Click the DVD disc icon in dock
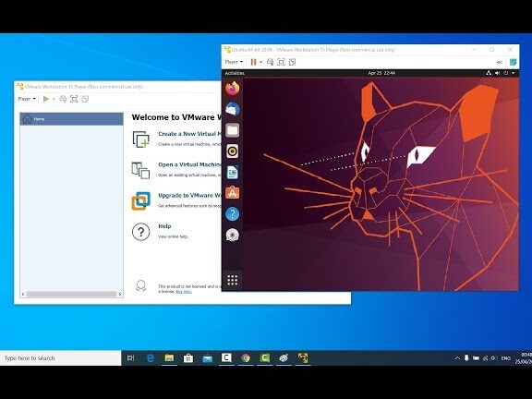 click(x=233, y=236)
